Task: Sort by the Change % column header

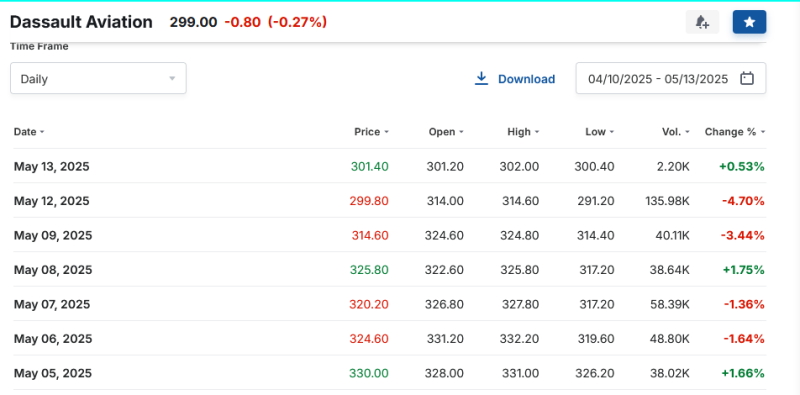Action: click(735, 132)
